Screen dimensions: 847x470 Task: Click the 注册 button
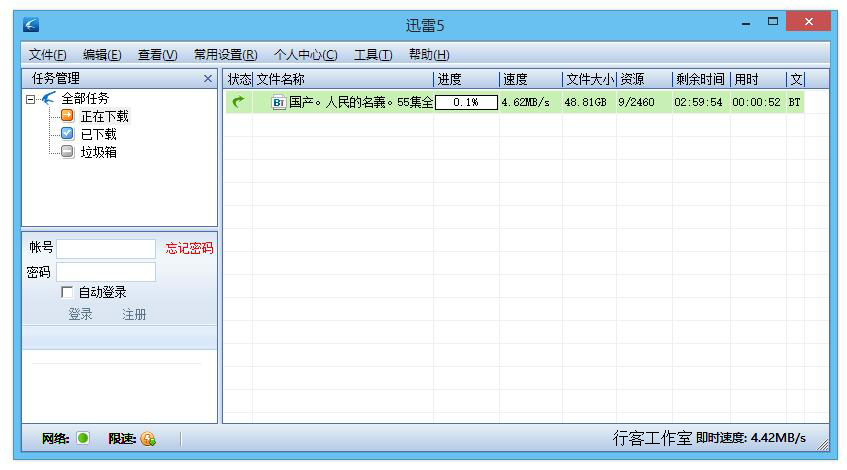click(x=134, y=314)
